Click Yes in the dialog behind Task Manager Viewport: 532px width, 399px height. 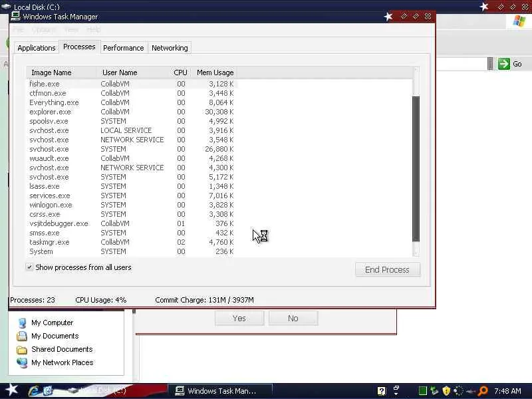click(x=239, y=319)
